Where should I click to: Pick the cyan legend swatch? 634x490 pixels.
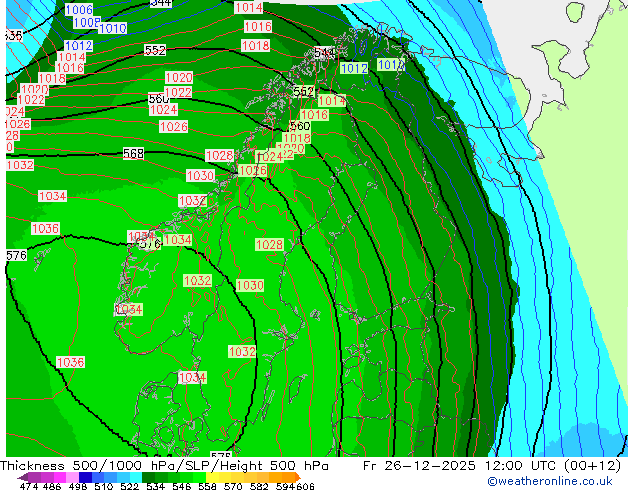tap(136, 477)
